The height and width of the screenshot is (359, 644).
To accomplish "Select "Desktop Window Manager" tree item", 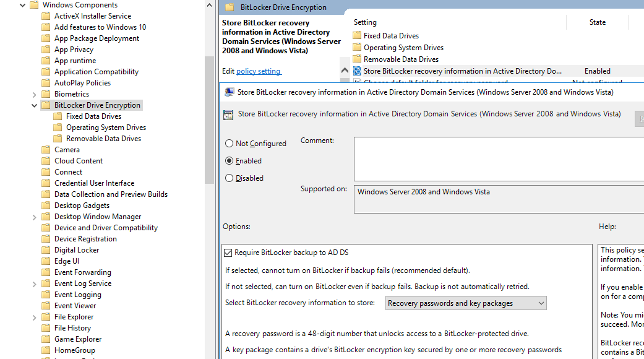I will point(98,217).
